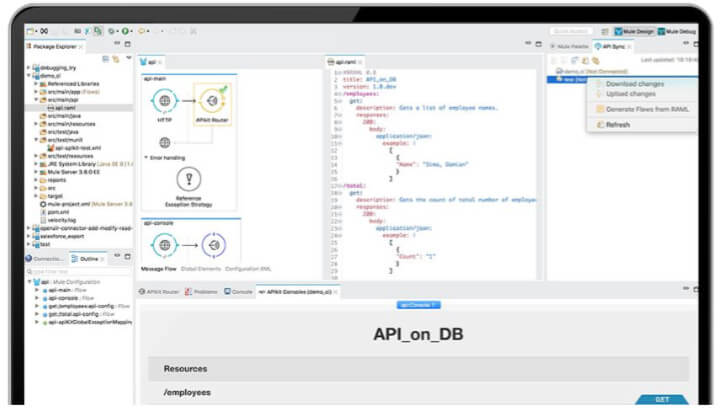Viewport: 722px width, 411px height.
Task: Select the APIkit Router component icon
Action: coord(211,103)
